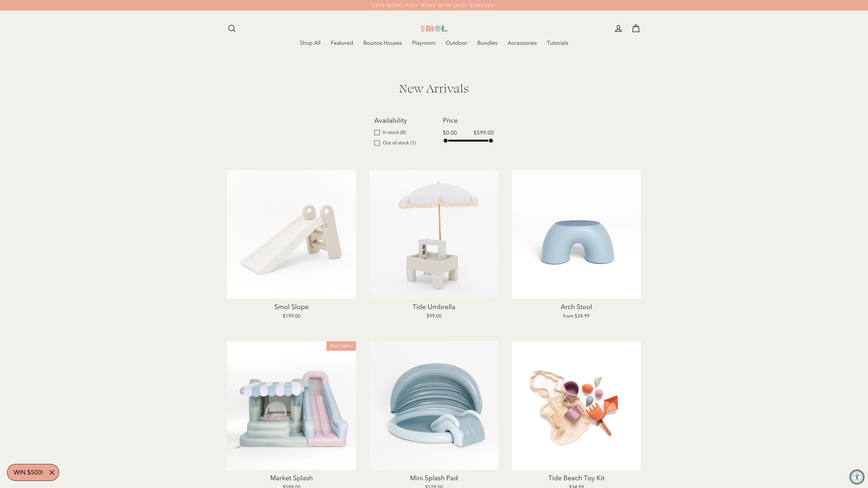Viewport: 868px width, 488px height.
Task: Check the Out of stock filter
Action: click(x=377, y=143)
